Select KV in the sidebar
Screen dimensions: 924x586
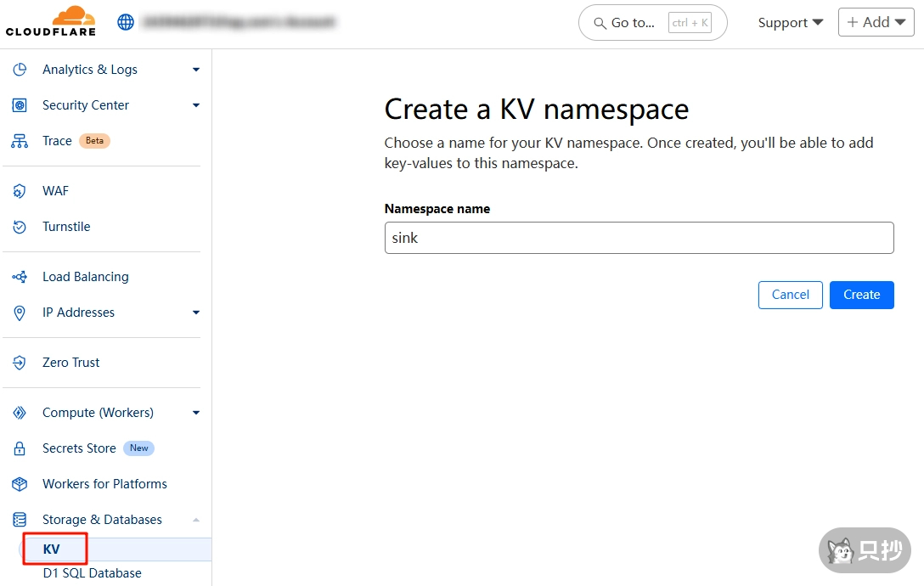[x=52, y=549]
